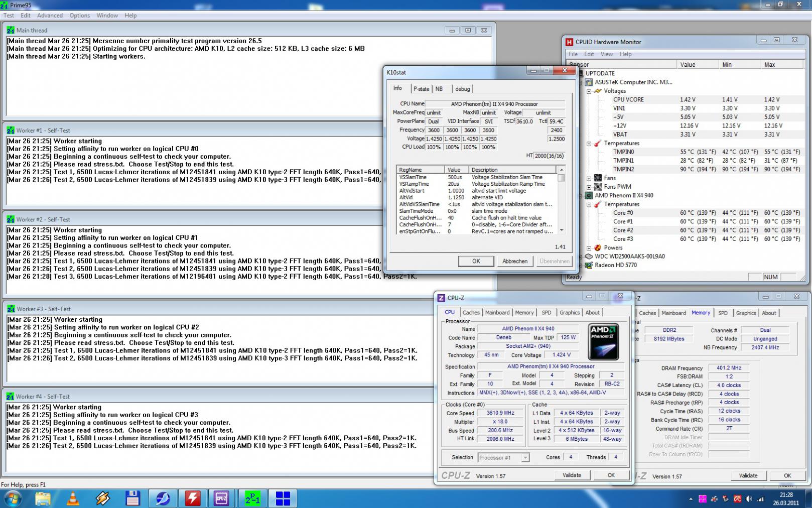Click OK in the front CPU-Z window

click(x=611, y=475)
